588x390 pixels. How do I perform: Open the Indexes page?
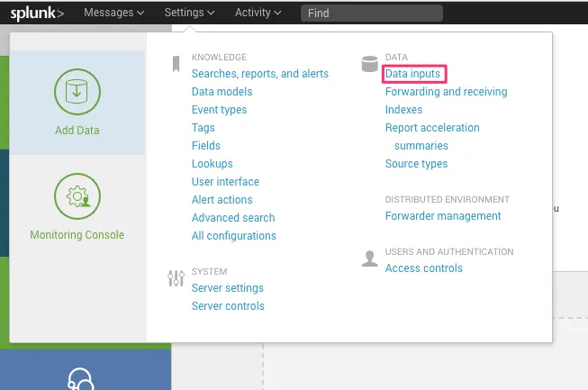(403, 110)
